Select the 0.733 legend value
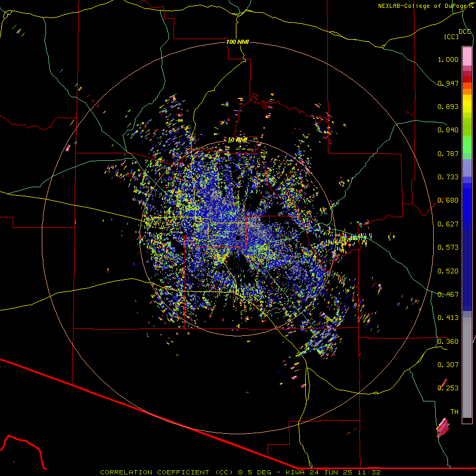The height and width of the screenshot is (476, 476). [x=448, y=177]
